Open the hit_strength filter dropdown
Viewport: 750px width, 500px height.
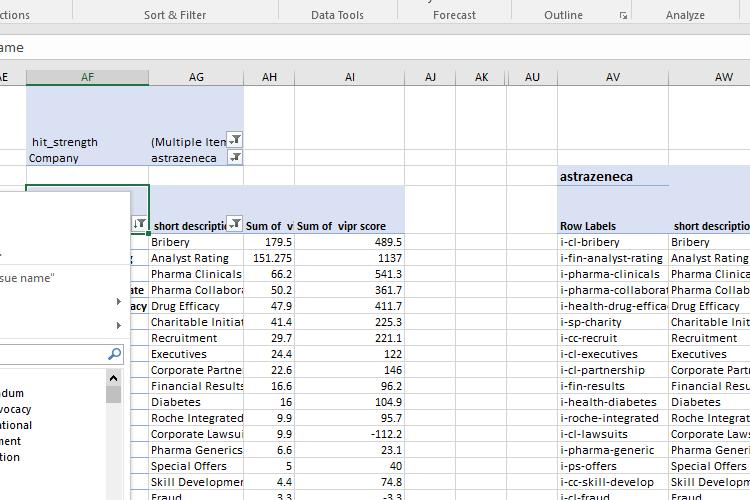click(x=235, y=140)
